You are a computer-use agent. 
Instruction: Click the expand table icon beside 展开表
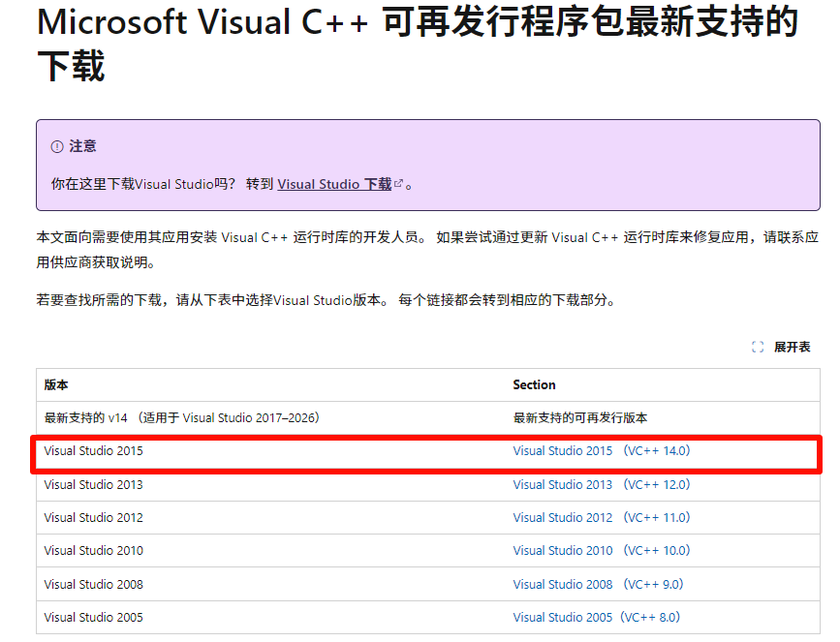(758, 347)
